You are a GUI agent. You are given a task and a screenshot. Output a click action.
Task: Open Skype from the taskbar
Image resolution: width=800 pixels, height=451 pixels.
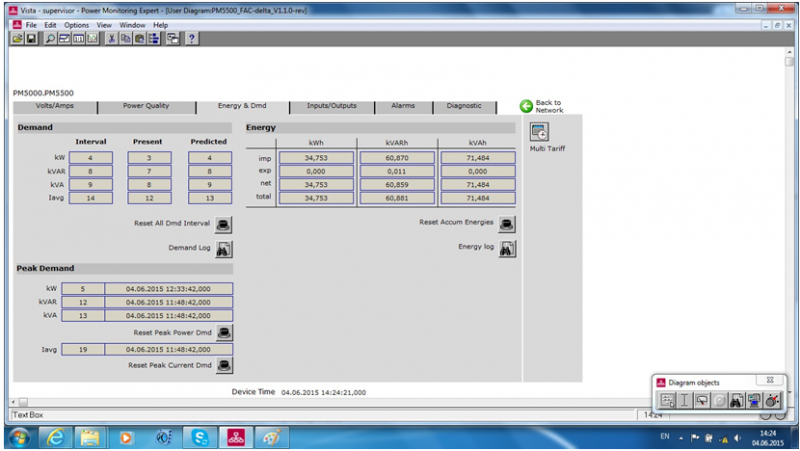[200, 438]
